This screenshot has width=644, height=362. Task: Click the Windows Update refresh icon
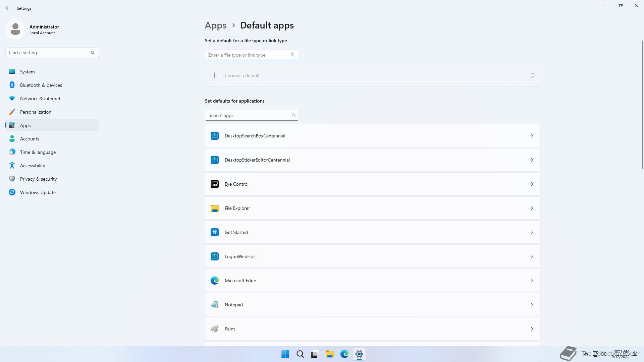pyautogui.click(x=12, y=192)
